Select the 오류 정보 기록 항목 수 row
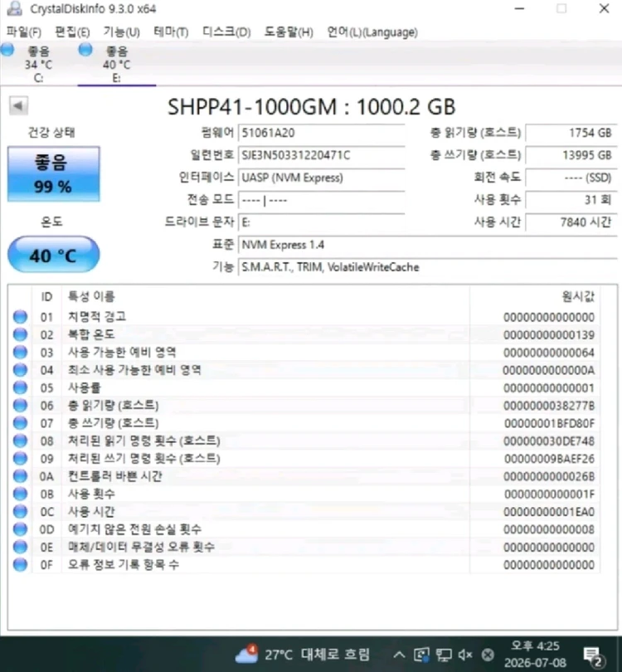The width and height of the screenshot is (622, 672). pyautogui.click(x=304, y=564)
